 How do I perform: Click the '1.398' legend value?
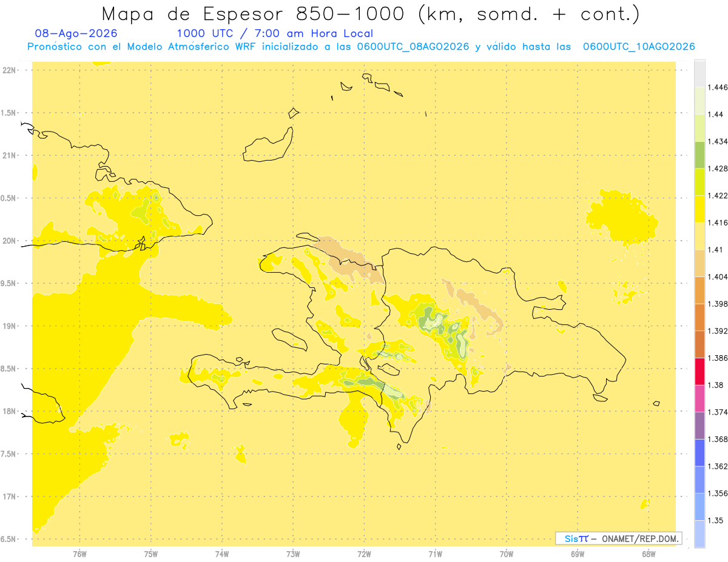pos(717,304)
